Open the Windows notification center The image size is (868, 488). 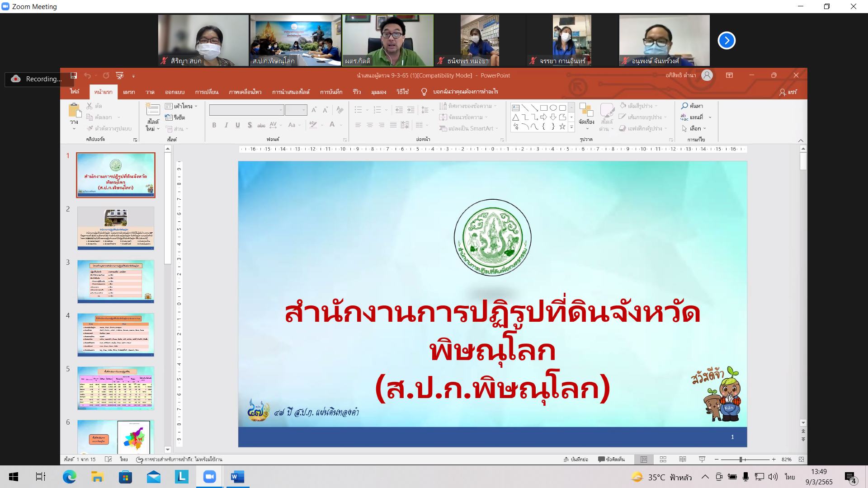pos(850,477)
